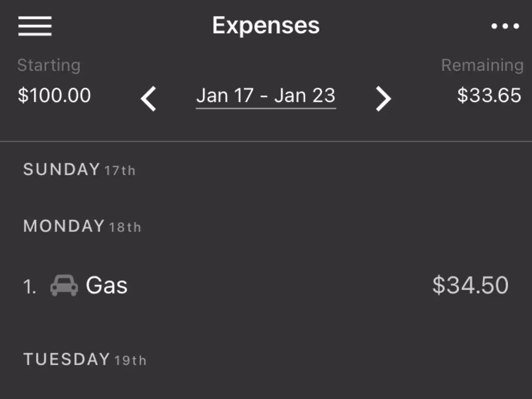532x399 pixels.
Task: Open the hamburger navigation menu
Action: [x=35, y=26]
